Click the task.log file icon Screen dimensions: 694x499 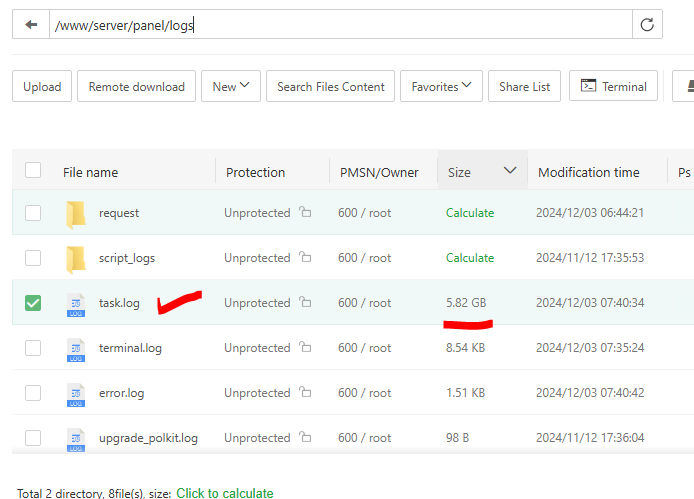point(76,305)
